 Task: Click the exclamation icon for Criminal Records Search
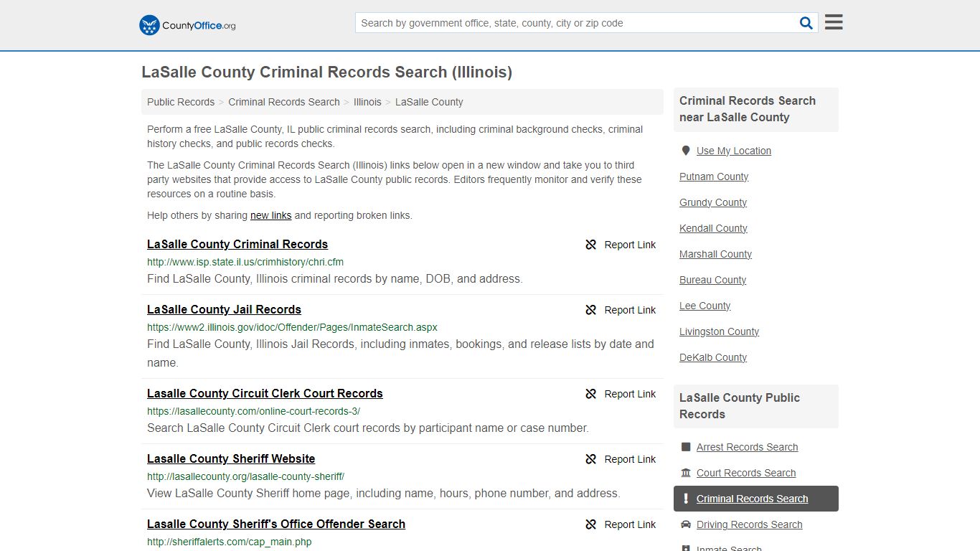coord(686,499)
